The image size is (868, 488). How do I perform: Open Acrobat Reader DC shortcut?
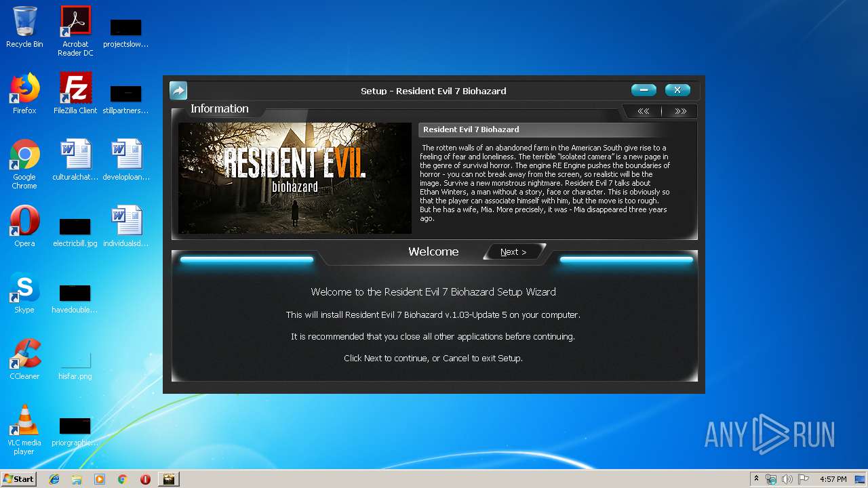click(75, 32)
